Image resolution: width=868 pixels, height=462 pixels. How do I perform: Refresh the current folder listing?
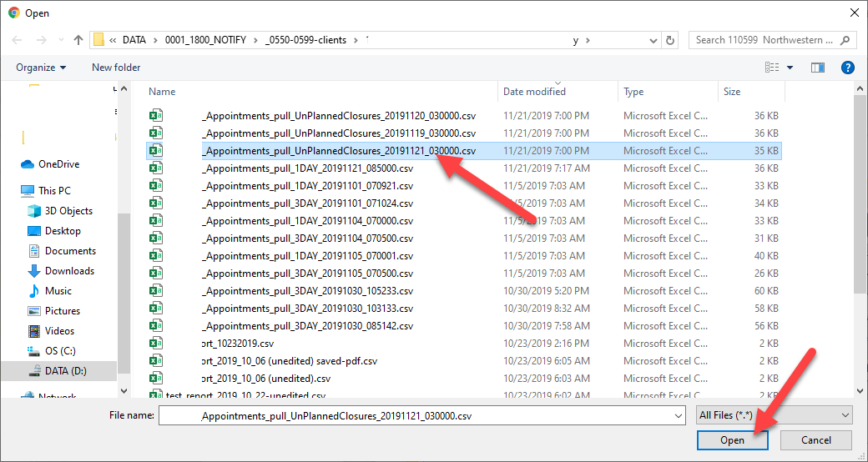click(x=670, y=40)
